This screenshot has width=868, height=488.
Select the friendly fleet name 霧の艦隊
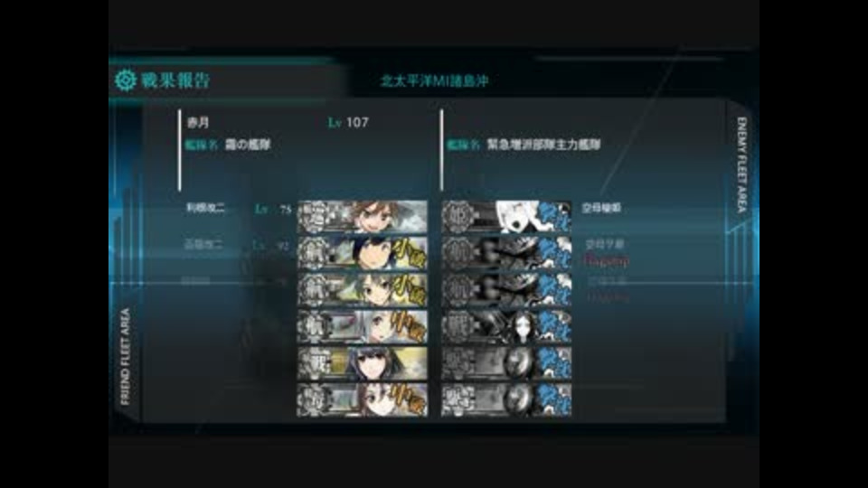coord(248,145)
